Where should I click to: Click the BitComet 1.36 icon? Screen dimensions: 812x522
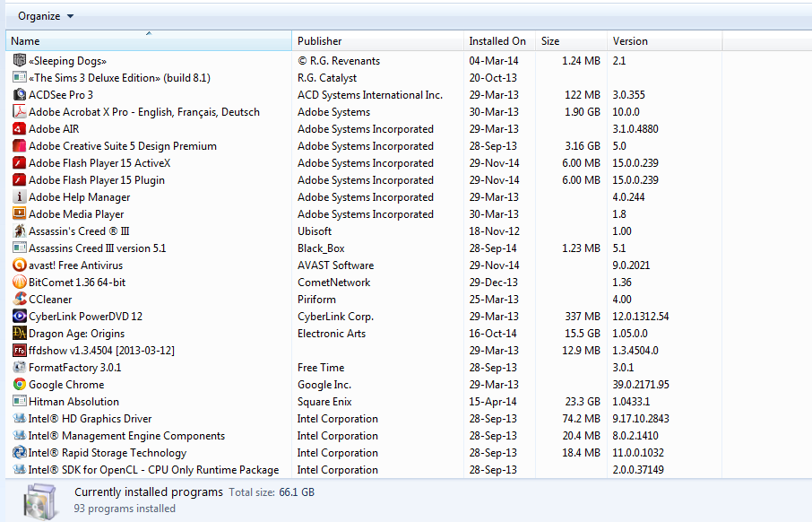click(x=20, y=283)
